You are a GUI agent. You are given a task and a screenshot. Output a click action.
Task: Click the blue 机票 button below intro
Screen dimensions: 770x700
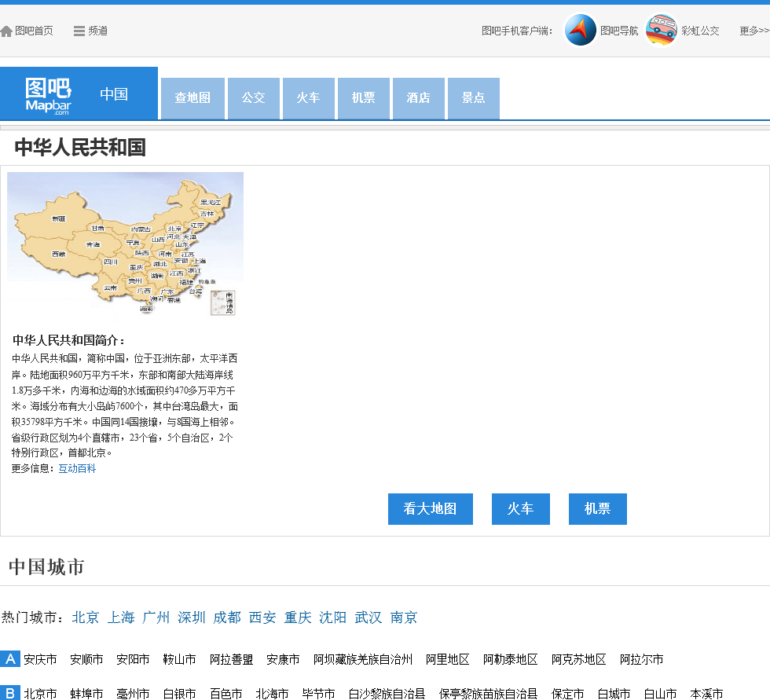click(x=598, y=509)
